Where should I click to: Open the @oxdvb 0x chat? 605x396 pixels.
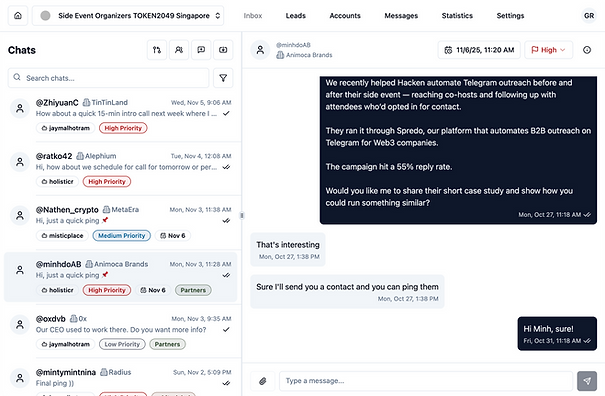121,331
